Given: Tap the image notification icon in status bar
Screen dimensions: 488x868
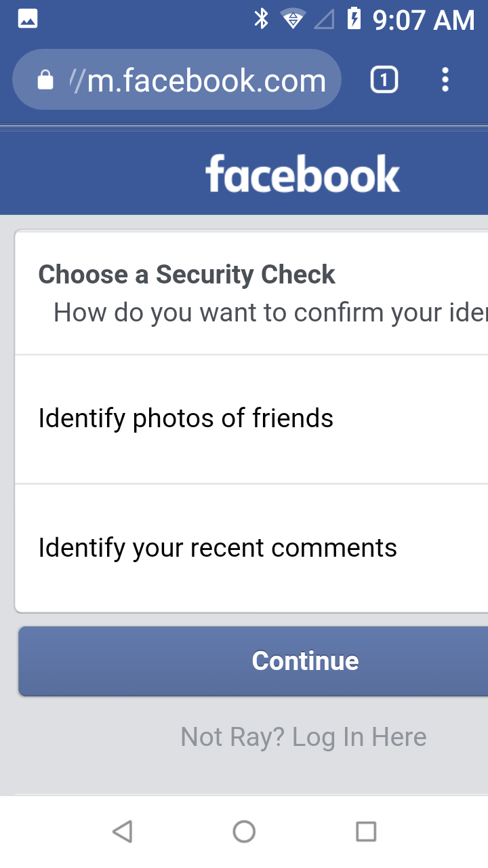Looking at the screenshot, I should (28, 19).
